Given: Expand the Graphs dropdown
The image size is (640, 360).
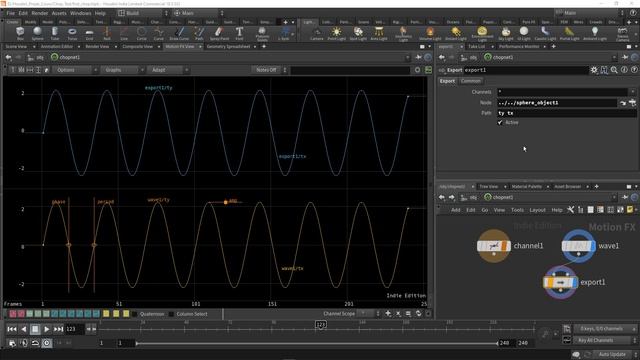Looking at the screenshot, I should (123, 70).
